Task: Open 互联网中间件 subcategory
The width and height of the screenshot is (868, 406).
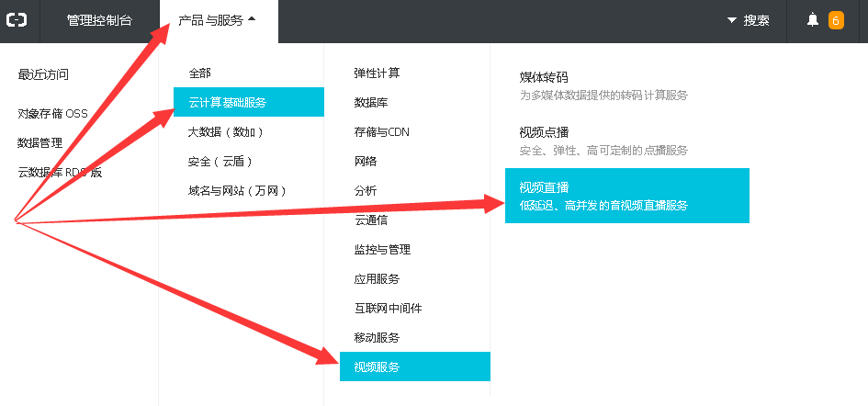Action: tap(388, 308)
